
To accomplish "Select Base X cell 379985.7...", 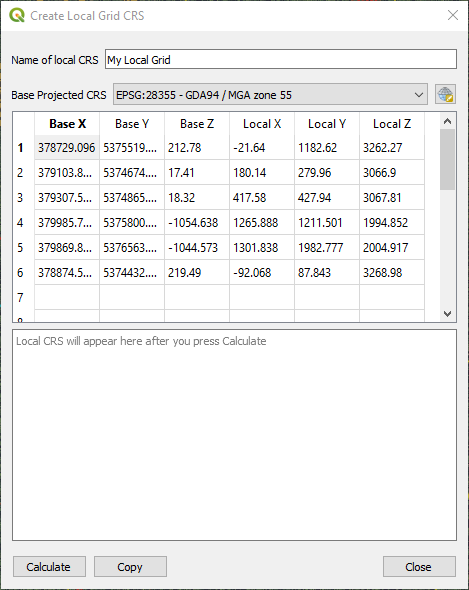I will click(x=67, y=222).
